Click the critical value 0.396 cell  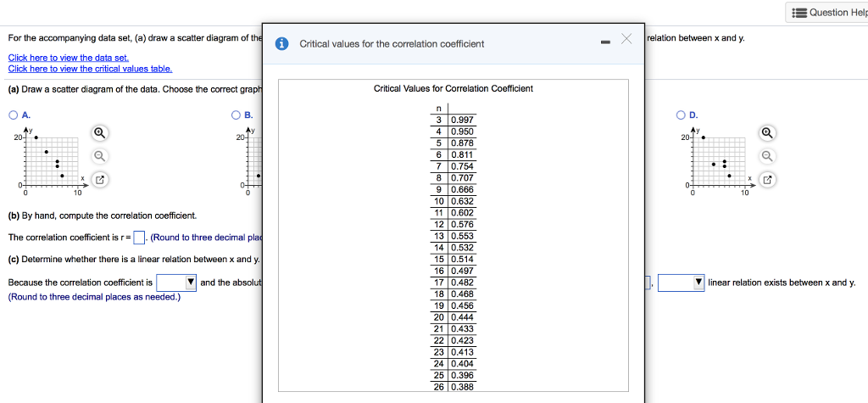tap(462, 375)
